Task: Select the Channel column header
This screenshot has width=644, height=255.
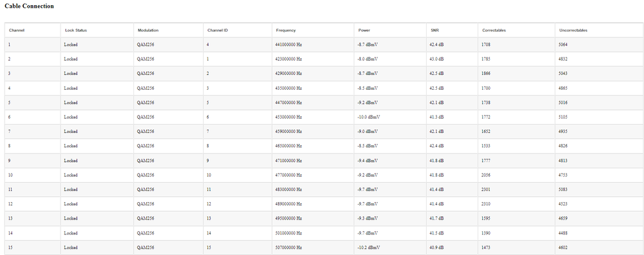Action: [17, 30]
